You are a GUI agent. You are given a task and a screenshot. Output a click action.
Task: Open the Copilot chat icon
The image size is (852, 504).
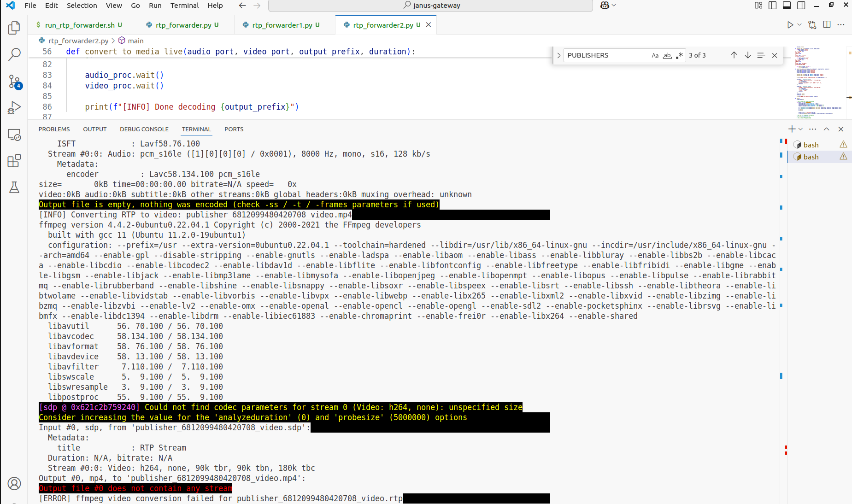(605, 6)
